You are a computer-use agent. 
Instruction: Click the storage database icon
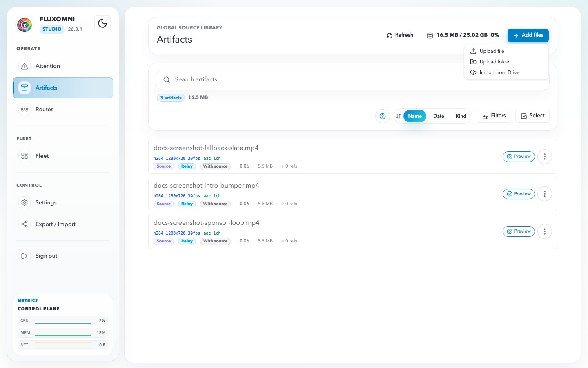(x=430, y=36)
